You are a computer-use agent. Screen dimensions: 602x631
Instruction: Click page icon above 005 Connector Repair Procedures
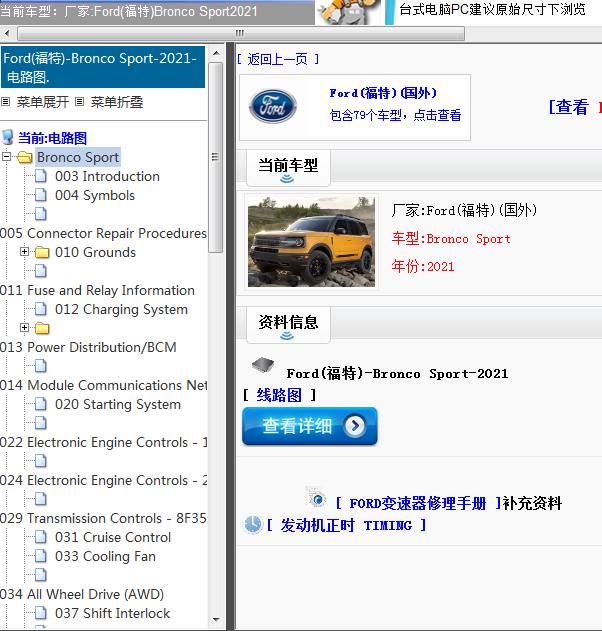(x=41, y=214)
